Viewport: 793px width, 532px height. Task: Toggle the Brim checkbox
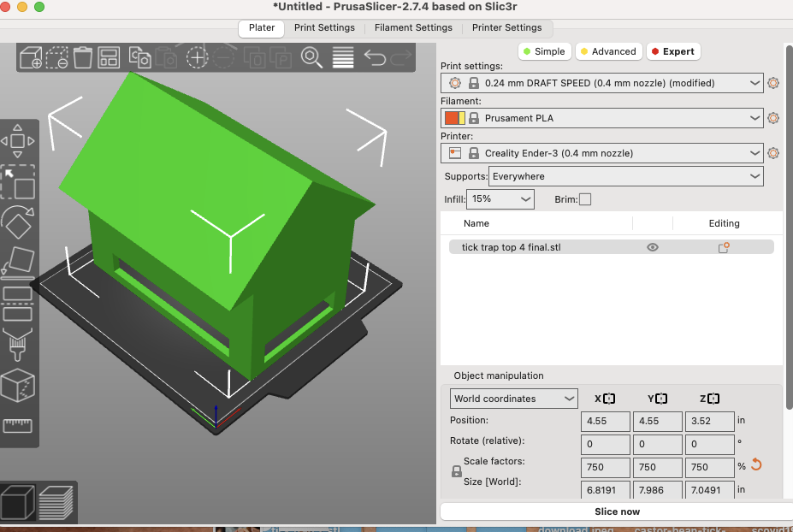pos(585,199)
